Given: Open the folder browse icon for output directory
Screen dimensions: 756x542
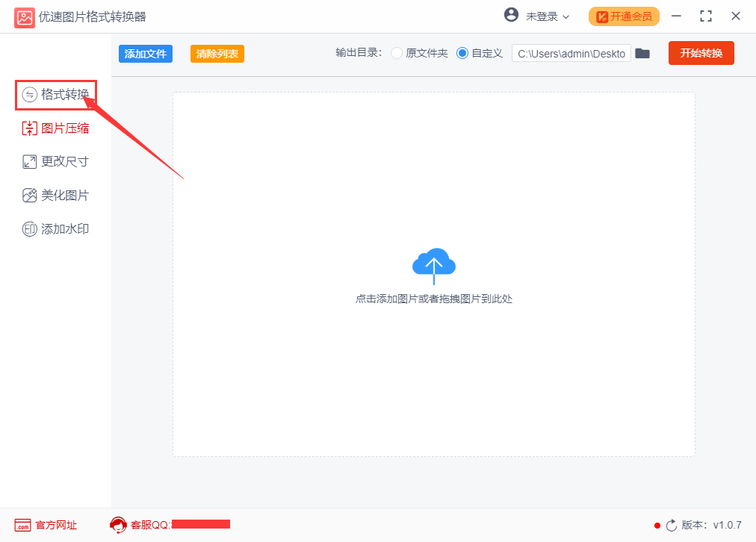Looking at the screenshot, I should tap(642, 53).
